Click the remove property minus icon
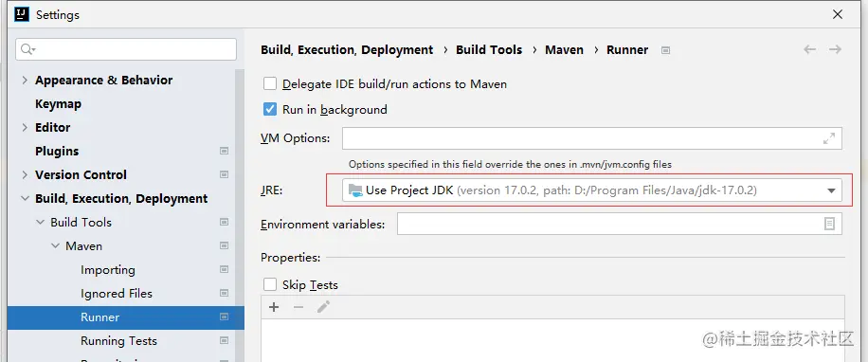Image resolution: width=868 pixels, height=362 pixels. pos(298,307)
